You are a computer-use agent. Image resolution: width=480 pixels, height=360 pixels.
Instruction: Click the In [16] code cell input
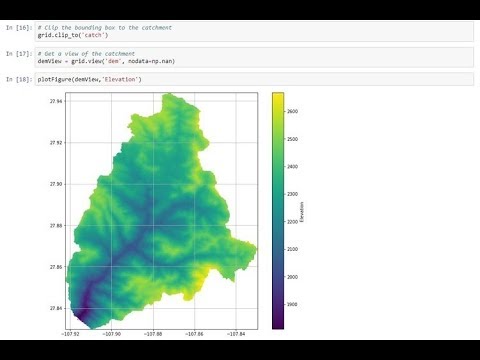(x=254, y=32)
